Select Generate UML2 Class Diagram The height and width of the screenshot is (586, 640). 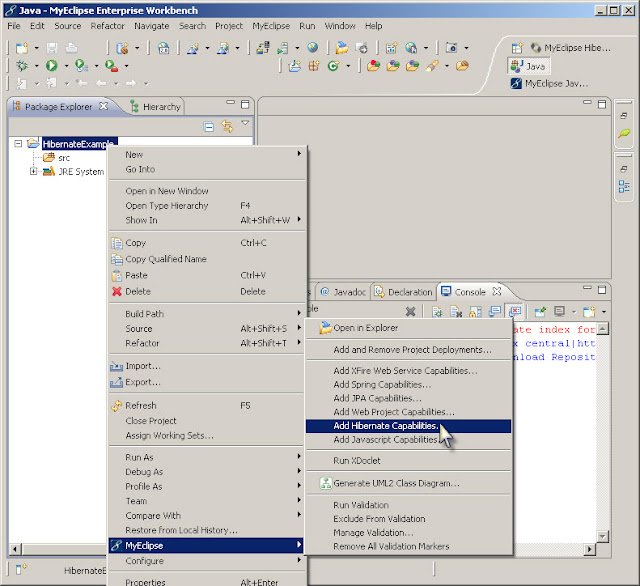tap(408, 484)
